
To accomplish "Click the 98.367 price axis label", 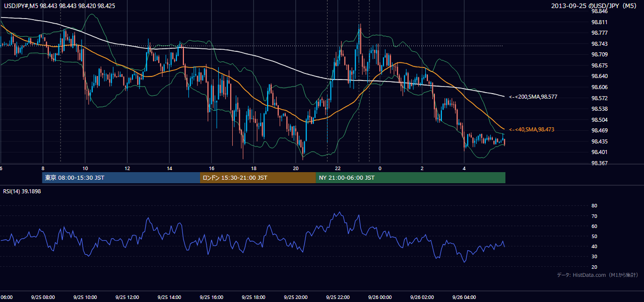I will (x=599, y=163).
